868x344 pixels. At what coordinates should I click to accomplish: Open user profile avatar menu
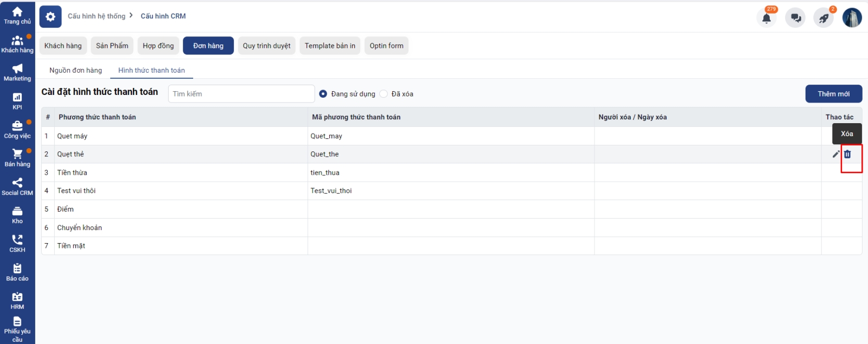[852, 18]
